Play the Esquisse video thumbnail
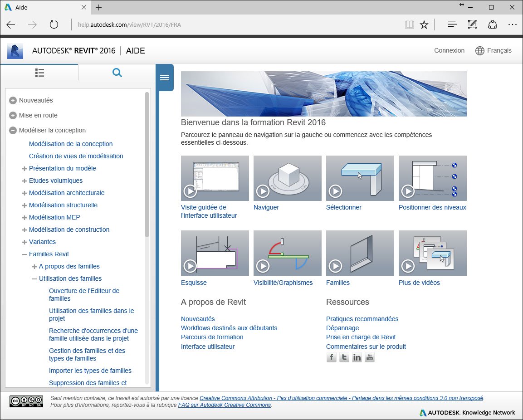523x420 pixels. 215,253
